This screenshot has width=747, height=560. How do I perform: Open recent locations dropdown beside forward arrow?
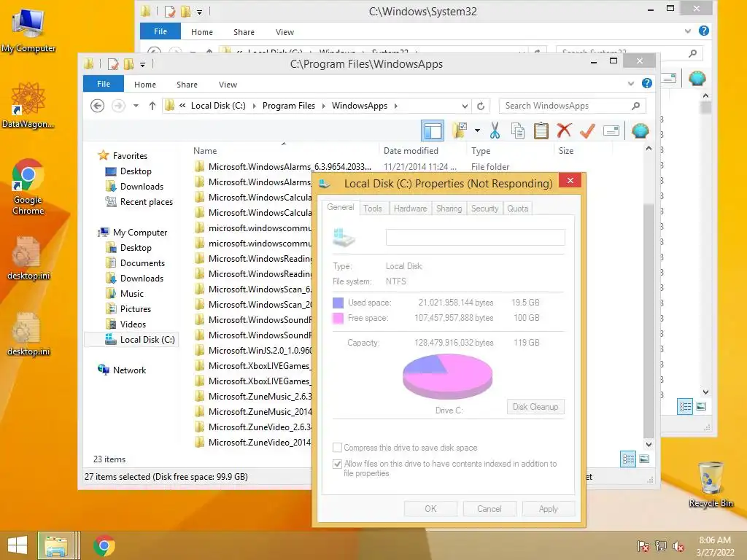point(136,106)
